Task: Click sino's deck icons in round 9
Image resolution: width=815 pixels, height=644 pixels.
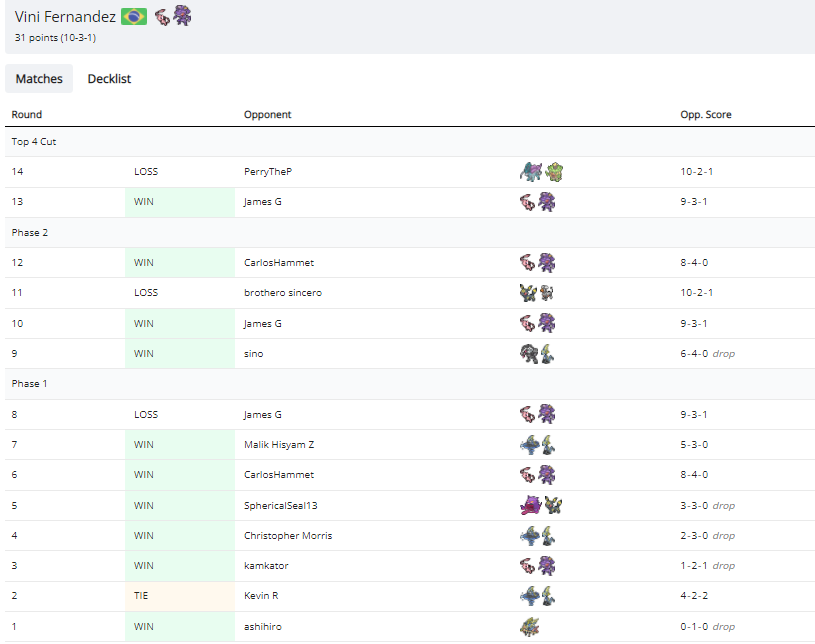Action: pos(537,353)
